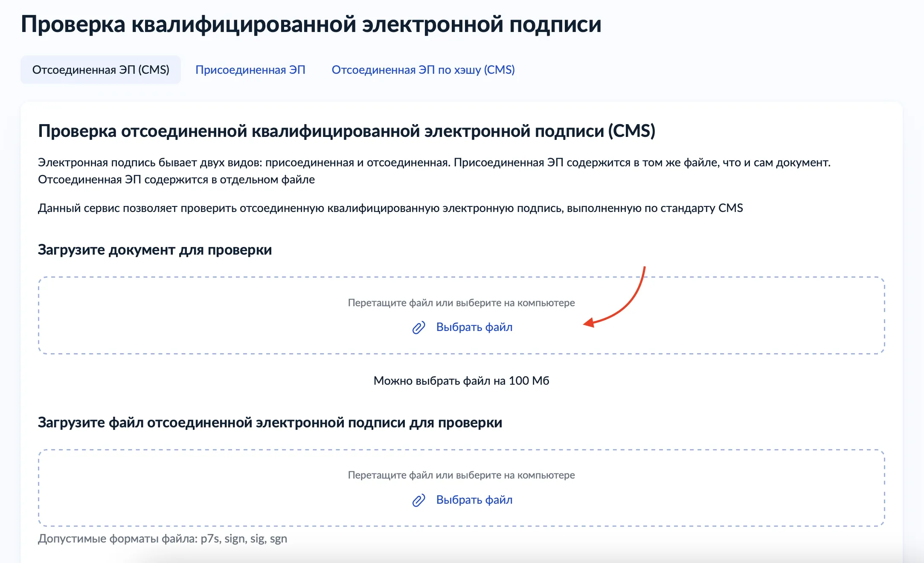
Task: Click the paragraph starting 'Данный сервис позволяет'
Action: click(390, 208)
